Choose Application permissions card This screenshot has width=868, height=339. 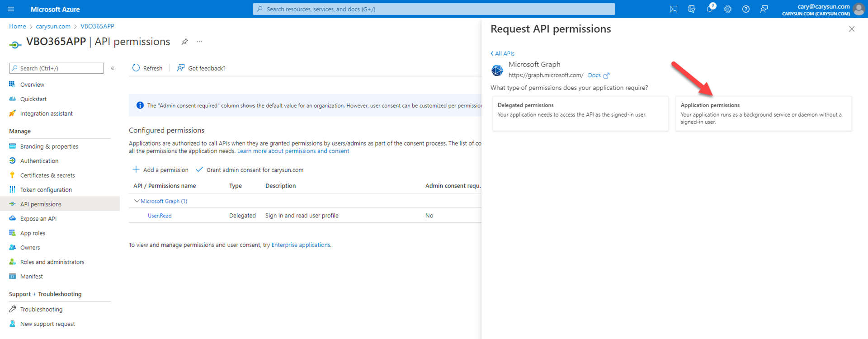tap(764, 113)
